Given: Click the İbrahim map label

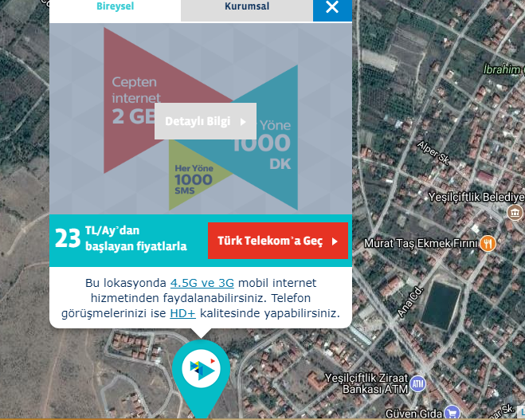Looking at the screenshot, I should [502, 69].
